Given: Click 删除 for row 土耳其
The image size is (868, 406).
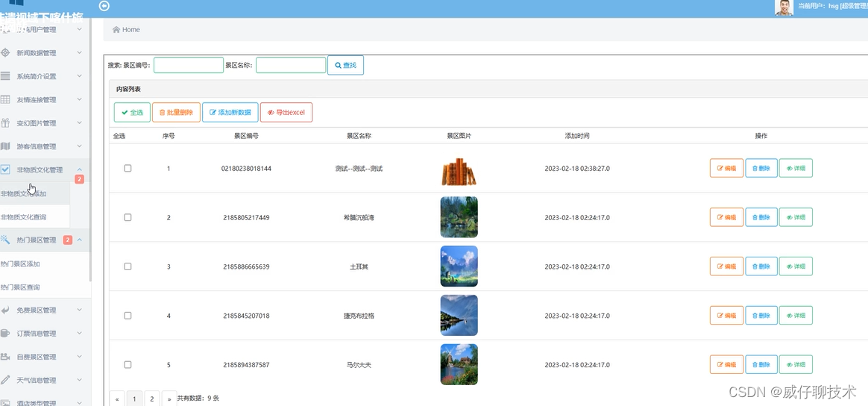Looking at the screenshot, I should click(x=761, y=266).
